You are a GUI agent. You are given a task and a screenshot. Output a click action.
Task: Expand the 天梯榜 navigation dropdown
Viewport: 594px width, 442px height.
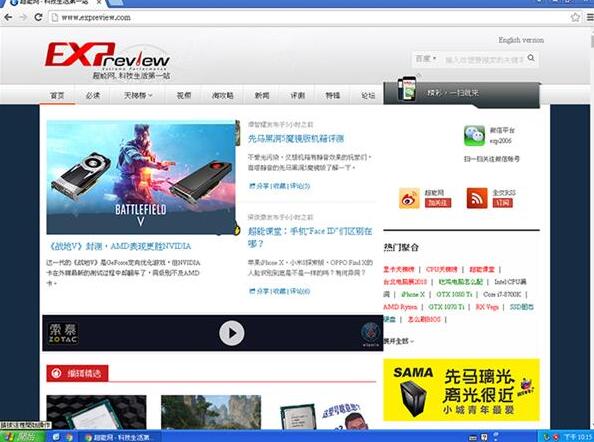point(138,95)
